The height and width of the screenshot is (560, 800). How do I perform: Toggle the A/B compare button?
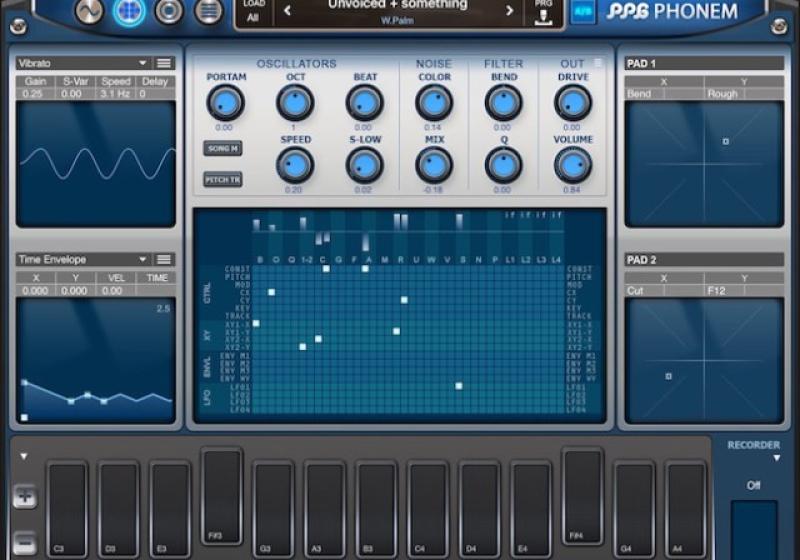[582, 11]
